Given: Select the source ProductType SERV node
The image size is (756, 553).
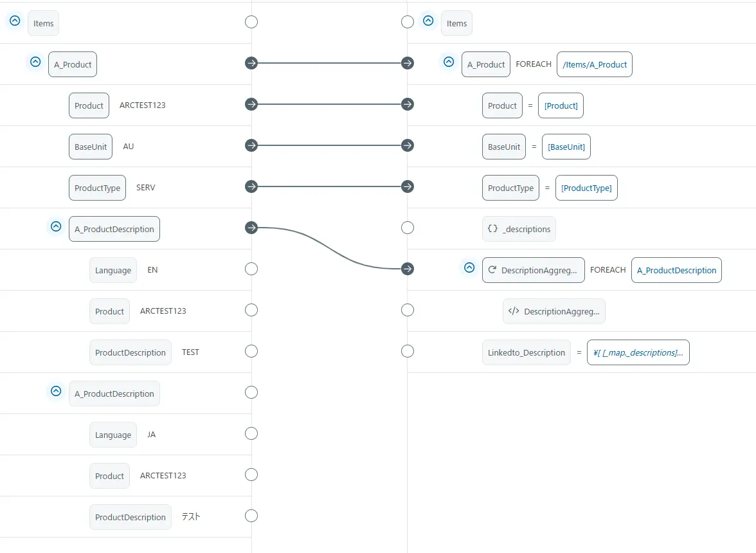Looking at the screenshot, I should 97,188.
